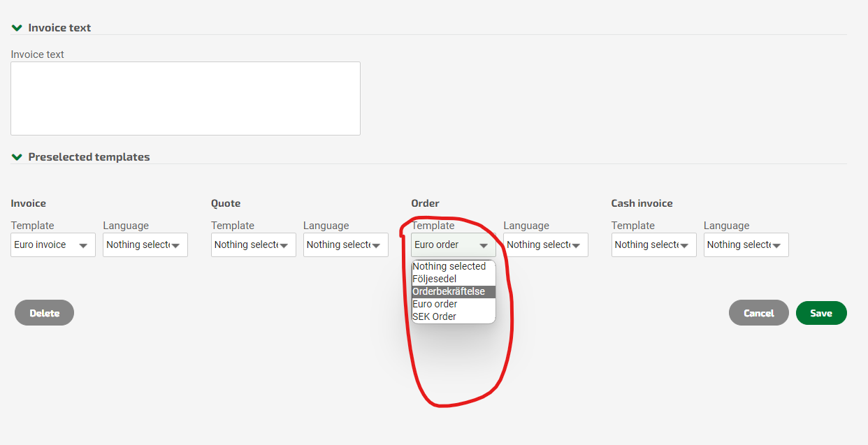Pick Euro order from the open list
Image resolution: width=868 pixels, height=445 pixels.
click(x=454, y=304)
